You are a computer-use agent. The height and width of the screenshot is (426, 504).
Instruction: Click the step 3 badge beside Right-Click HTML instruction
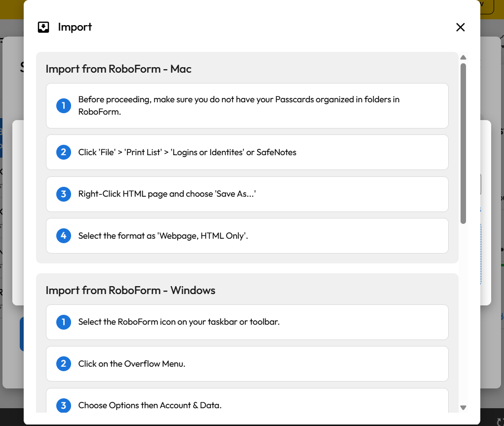click(x=63, y=194)
